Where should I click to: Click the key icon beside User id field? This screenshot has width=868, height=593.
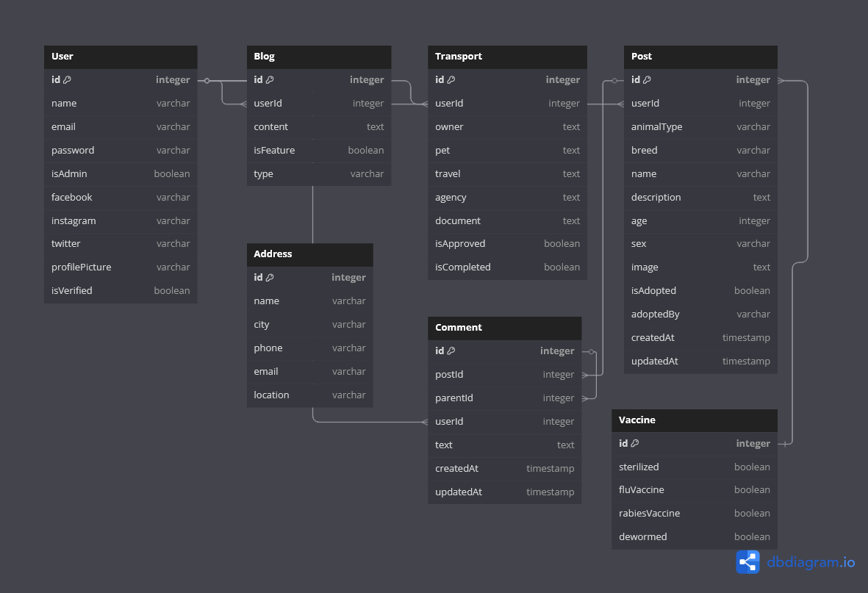[x=66, y=79]
